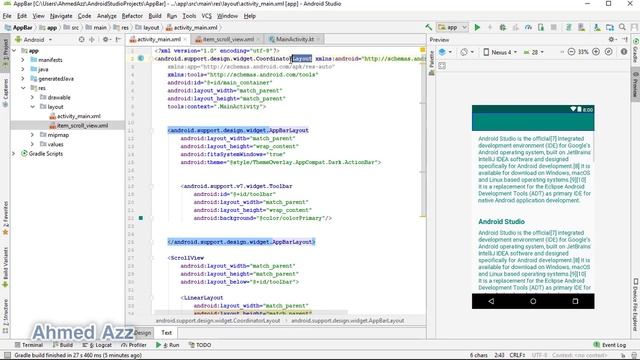Switch to the Design editor mode tab

tap(142, 333)
